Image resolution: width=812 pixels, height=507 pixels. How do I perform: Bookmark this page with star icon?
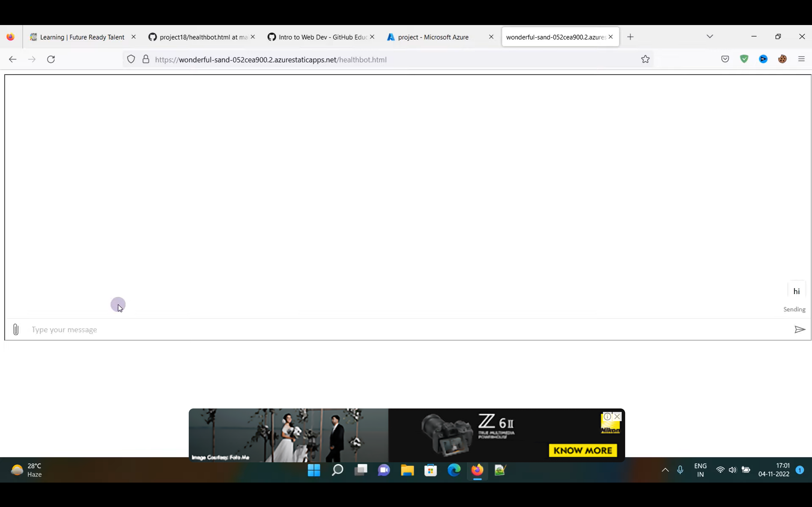(x=645, y=59)
